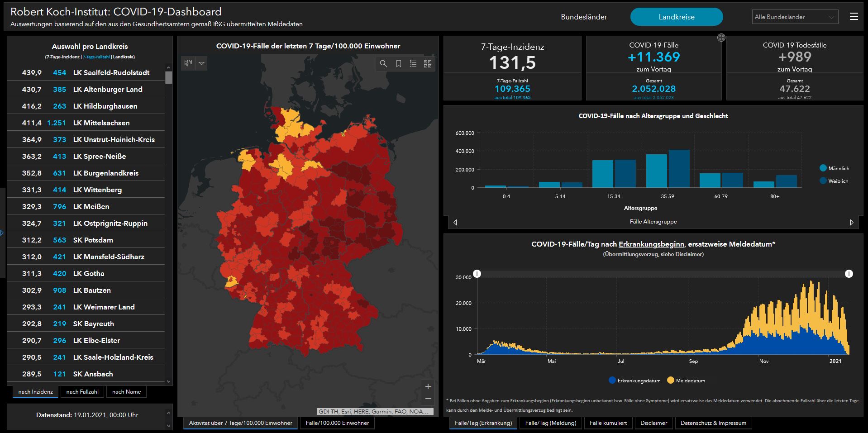This screenshot has width=868, height=433.
Task: Switch to Fälle/100.000 Einwohner tab
Action: click(x=337, y=423)
